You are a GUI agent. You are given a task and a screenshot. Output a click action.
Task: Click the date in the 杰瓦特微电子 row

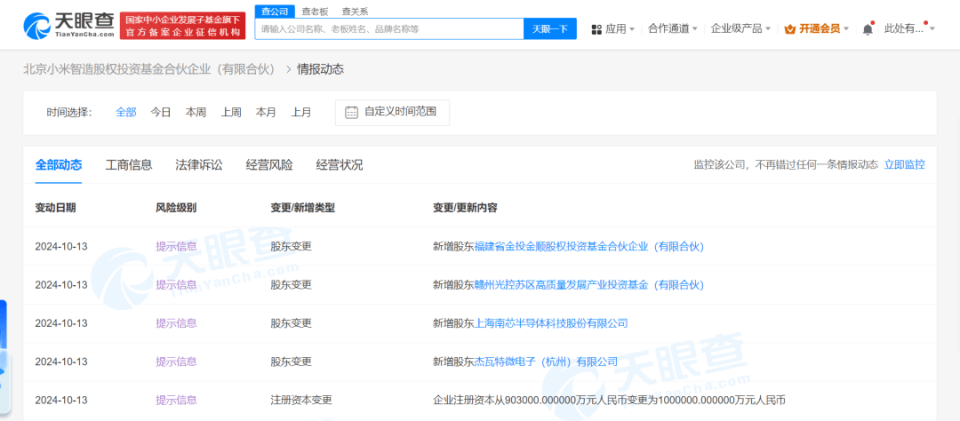[61, 362]
